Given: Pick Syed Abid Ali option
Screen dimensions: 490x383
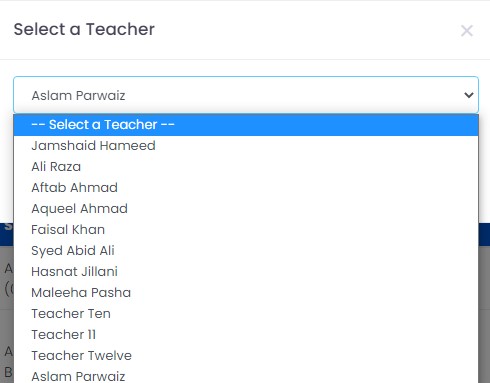Looking at the screenshot, I should 246,251.
